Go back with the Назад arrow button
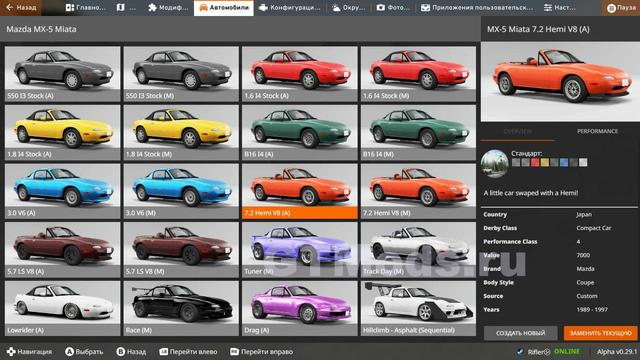The height and width of the screenshot is (360, 640). tap(20, 8)
